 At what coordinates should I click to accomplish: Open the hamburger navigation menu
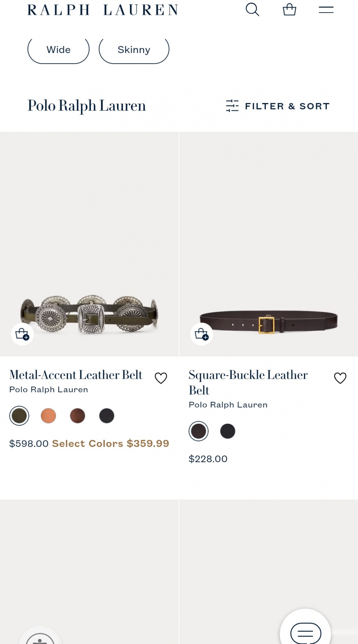click(326, 10)
